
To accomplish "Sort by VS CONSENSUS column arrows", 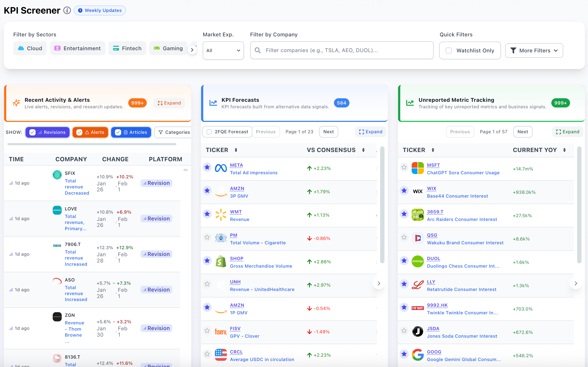I will pos(363,150).
